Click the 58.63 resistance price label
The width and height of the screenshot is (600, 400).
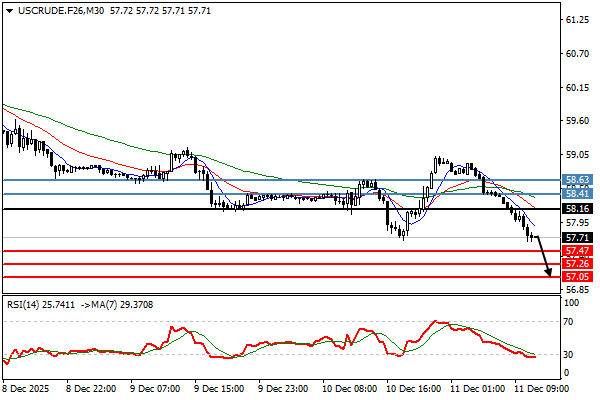click(574, 179)
